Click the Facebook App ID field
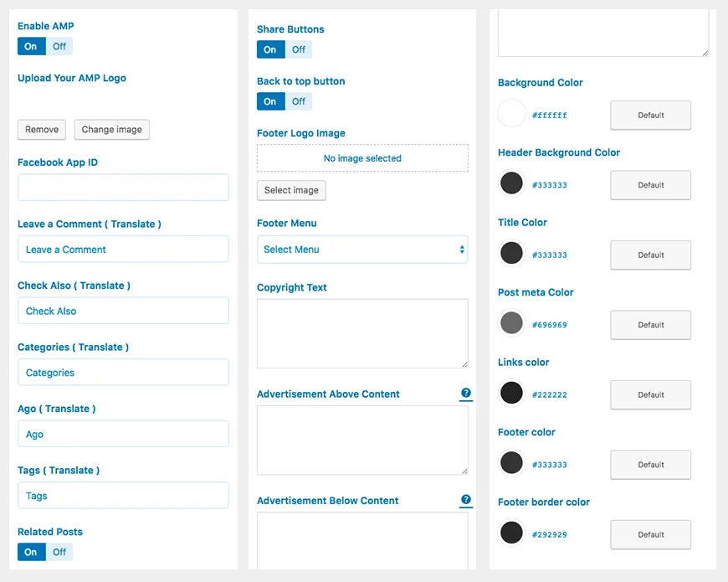Image resolution: width=728 pixels, height=582 pixels. pos(123,188)
